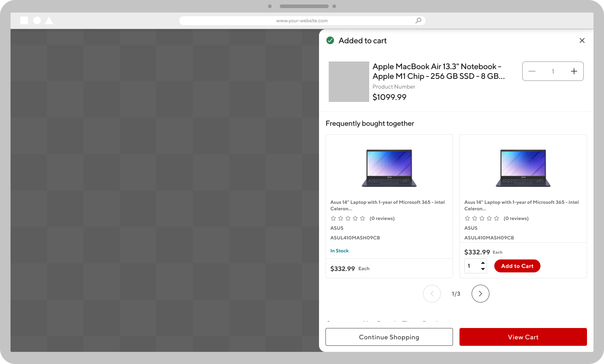Click first card's $332.99 price

[342, 269]
